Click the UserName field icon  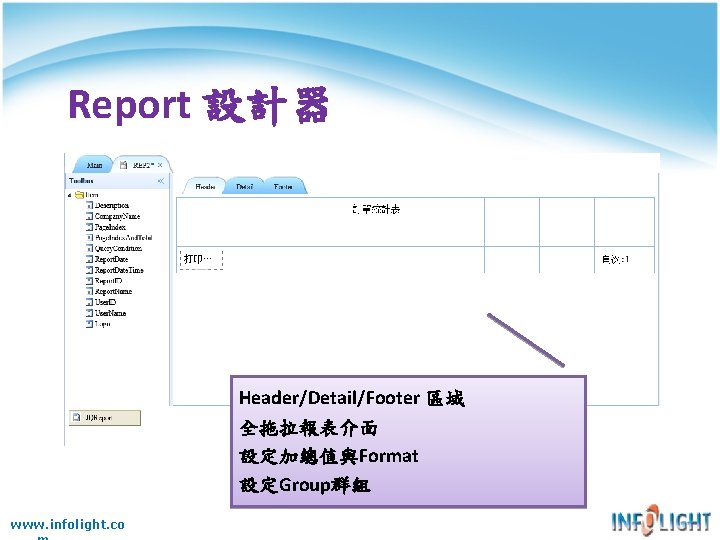[x=90, y=313]
